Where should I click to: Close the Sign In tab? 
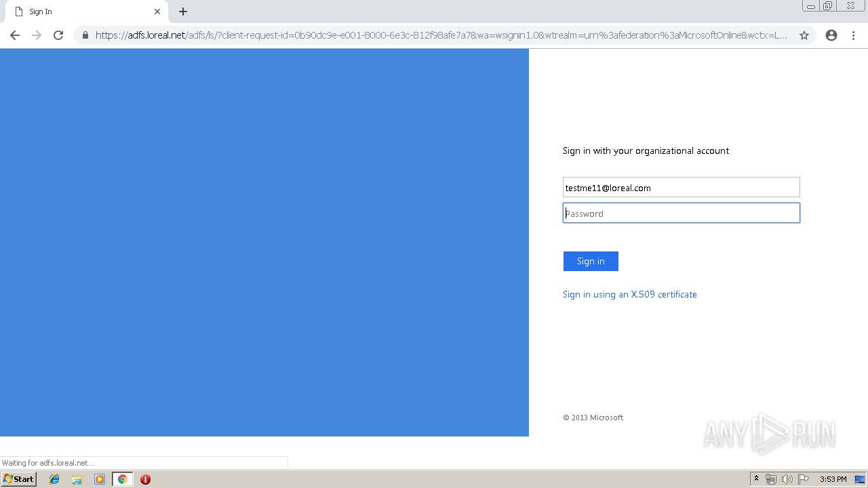pyautogui.click(x=157, y=12)
